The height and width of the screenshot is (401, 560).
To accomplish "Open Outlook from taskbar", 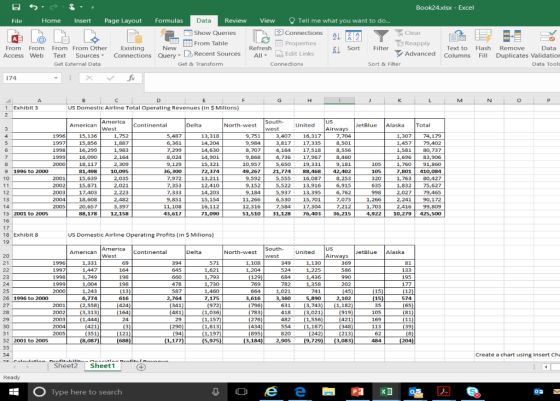I will tap(415, 392).
